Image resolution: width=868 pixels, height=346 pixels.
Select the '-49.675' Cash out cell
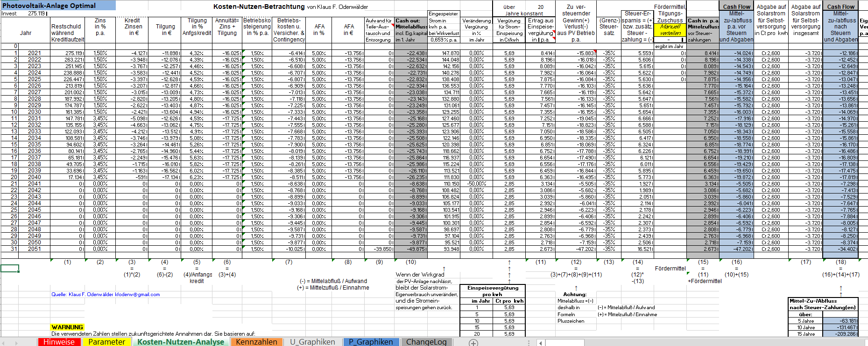click(411, 249)
